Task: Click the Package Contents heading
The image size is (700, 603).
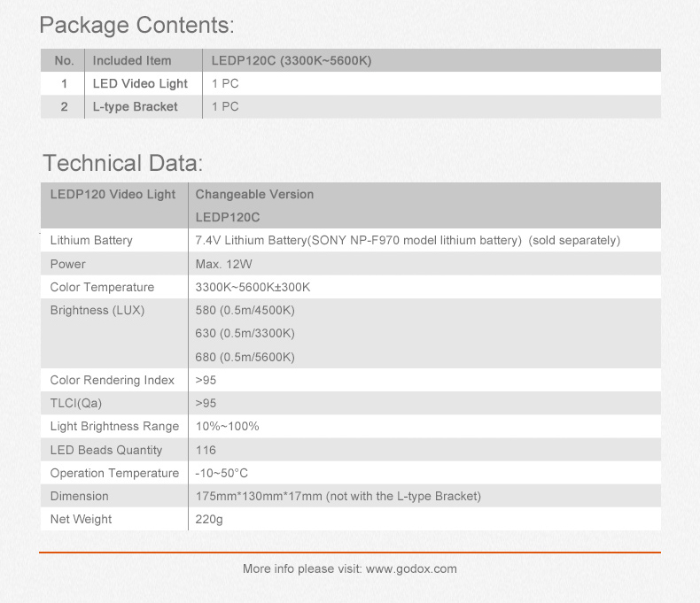Action: point(137,25)
